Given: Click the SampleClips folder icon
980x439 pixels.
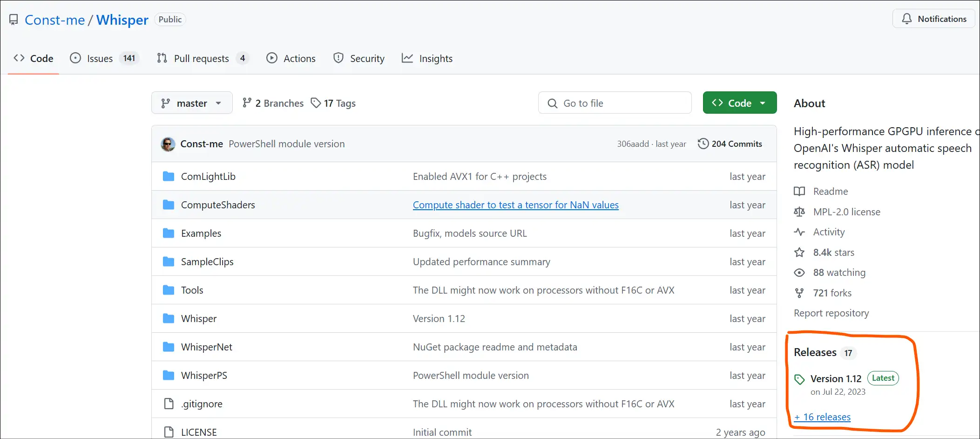Looking at the screenshot, I should (x=169, y=261).
